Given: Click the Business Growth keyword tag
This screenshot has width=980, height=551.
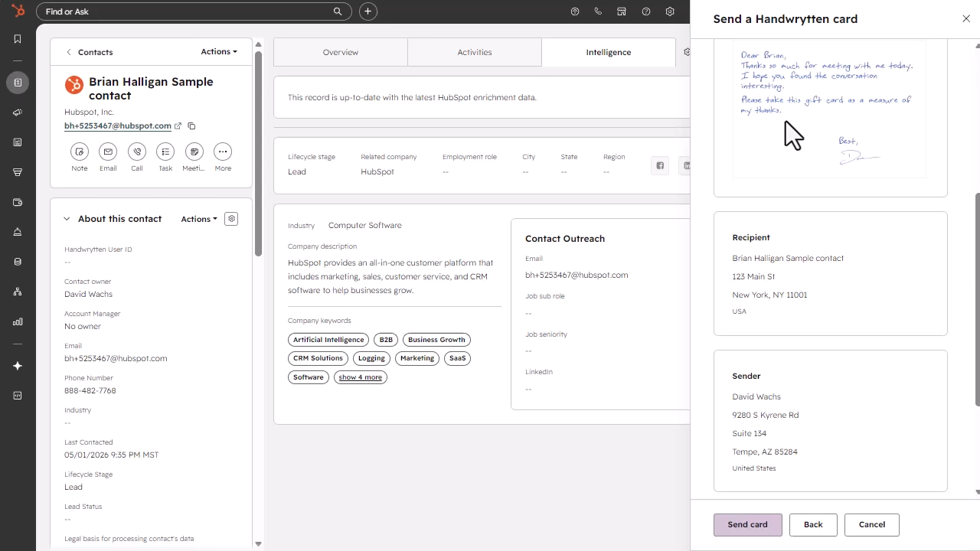Looking at the screenshot, I should coord(436,340).
